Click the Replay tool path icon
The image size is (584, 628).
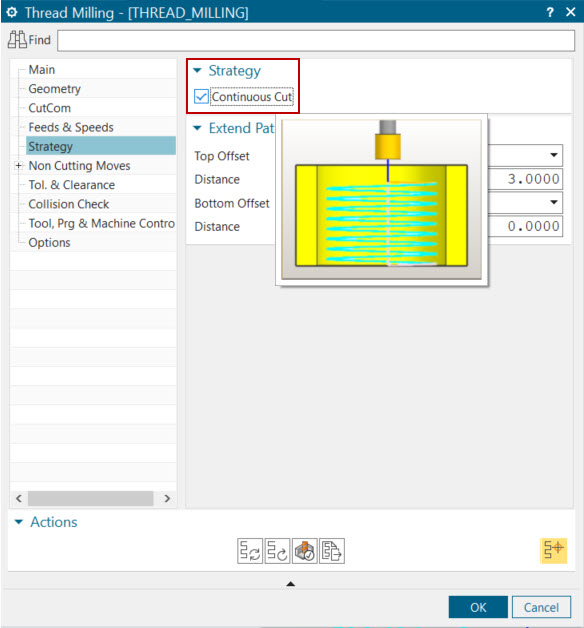pyautogui.click(x=277, y=551)
